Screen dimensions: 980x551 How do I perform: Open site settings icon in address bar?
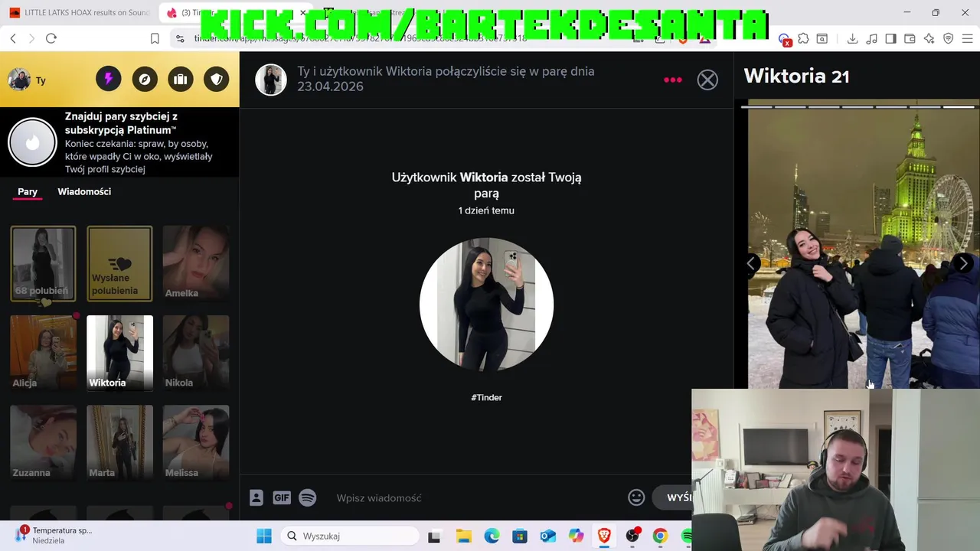click(x=179, y=38)
